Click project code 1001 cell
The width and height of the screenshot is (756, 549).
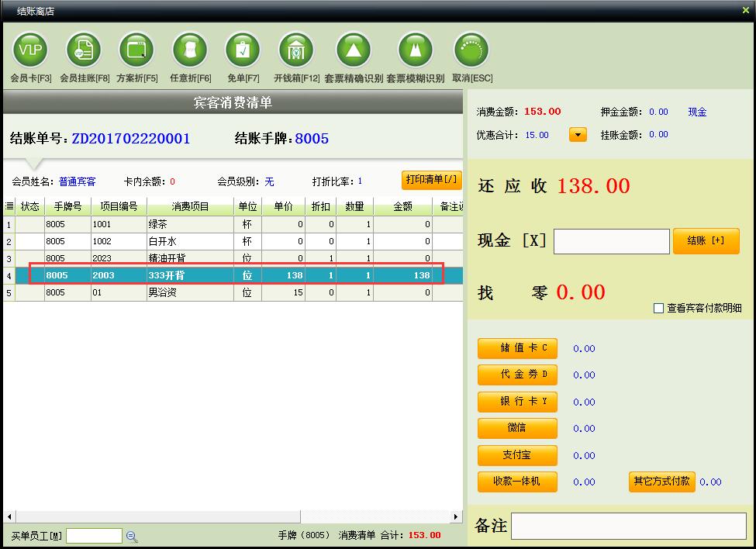coord(119,224)
